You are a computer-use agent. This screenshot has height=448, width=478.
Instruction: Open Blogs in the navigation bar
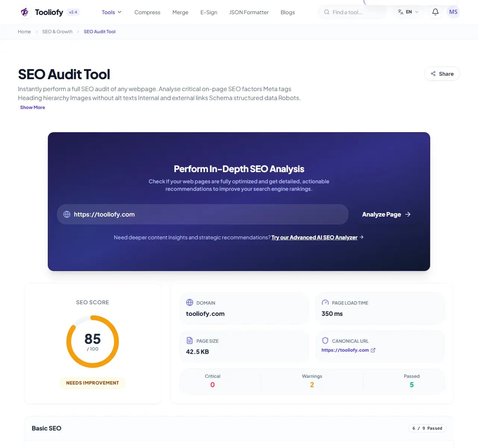pyautogui.click(x=288, y=12)
